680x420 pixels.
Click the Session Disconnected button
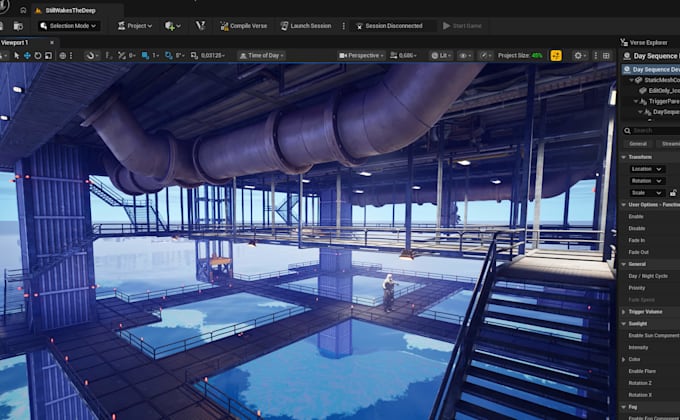[x=394, y=26]
